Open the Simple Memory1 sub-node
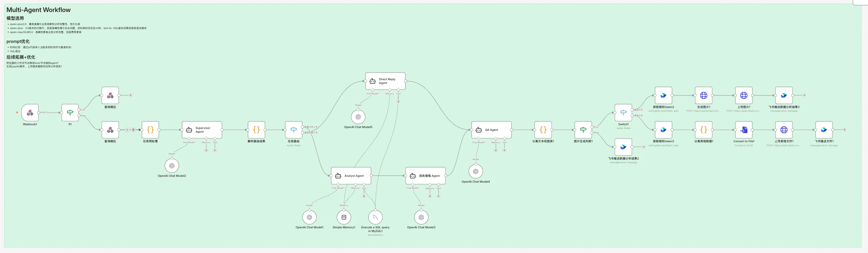The width and height of the screenshot is (868, 253). point(344,217)
